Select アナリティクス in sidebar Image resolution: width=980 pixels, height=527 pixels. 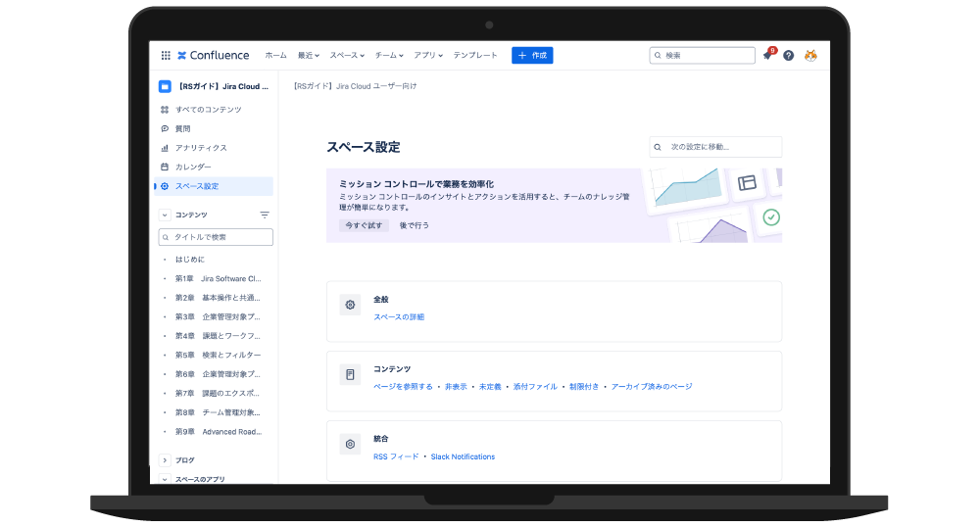pyautogui.click(x=214, y=148)
